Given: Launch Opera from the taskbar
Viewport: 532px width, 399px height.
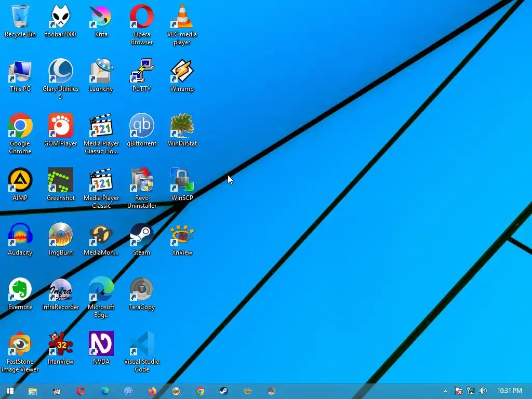Looking at the screenshot, I should pyautogui.click(x=81, y=391).
